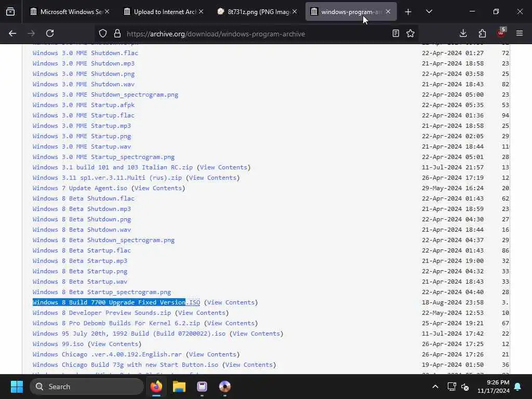The height and width of the screenshot is (399, 532).
Task: View Contents of Windows 8 Pro Debomb zip
Action: pyautogui.click(x=231, y=323)
